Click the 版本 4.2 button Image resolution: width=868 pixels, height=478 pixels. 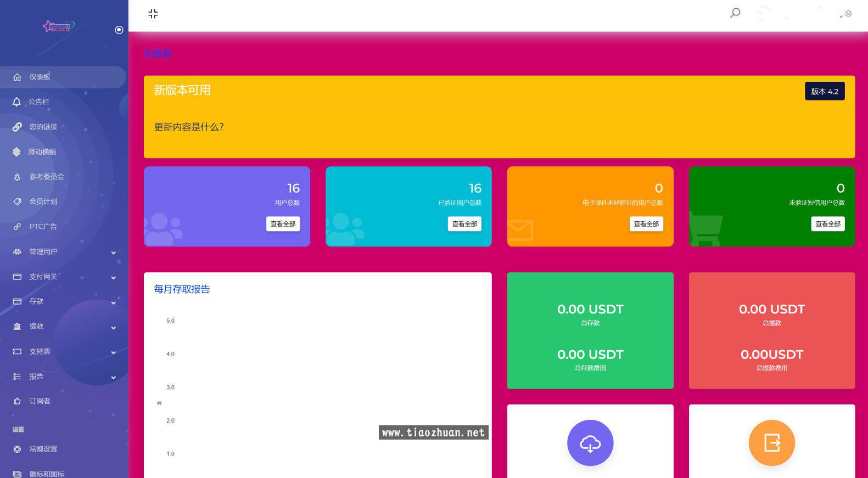click(824, 92)
